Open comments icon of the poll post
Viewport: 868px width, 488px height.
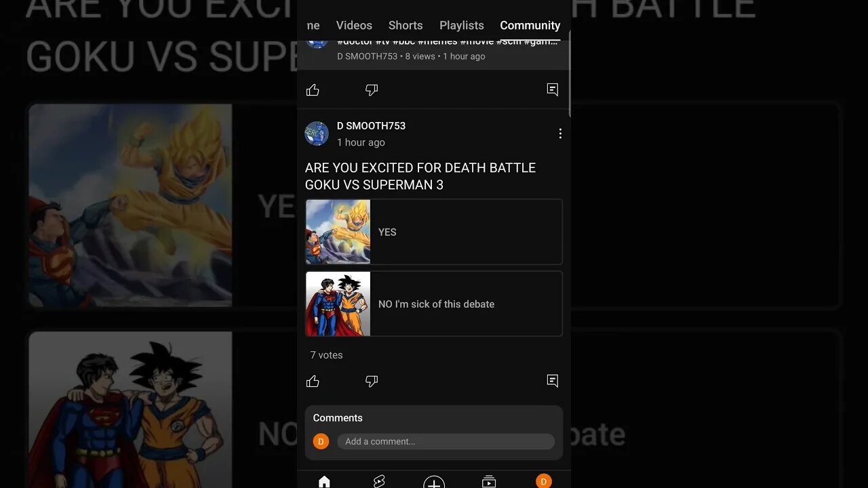(553, 381)
